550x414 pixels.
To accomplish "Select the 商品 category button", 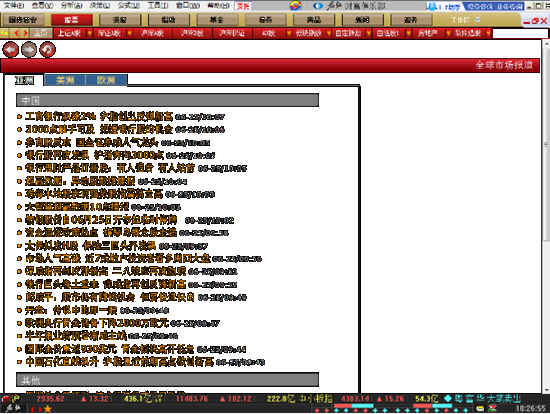I will 314,20.
